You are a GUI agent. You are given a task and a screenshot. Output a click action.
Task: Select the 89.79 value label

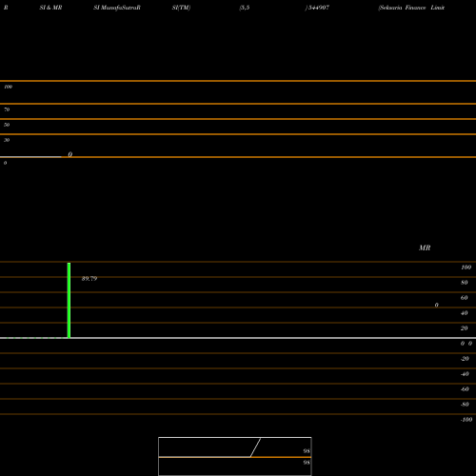click(x=89, y=279)
